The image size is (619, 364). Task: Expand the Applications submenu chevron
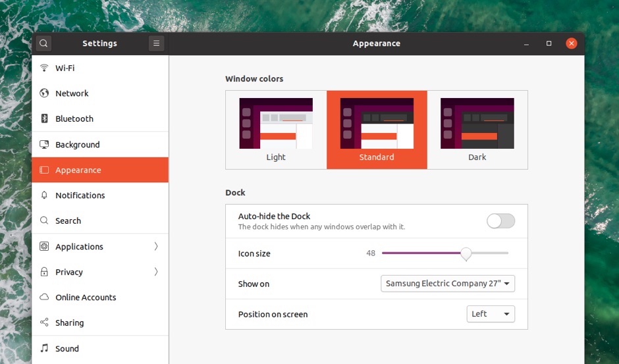pos(156,247)
